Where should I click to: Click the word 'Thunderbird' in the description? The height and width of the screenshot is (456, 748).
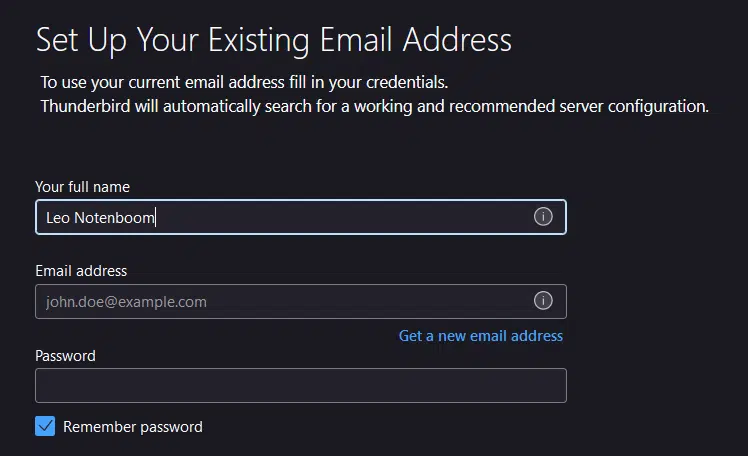(85, 106)
